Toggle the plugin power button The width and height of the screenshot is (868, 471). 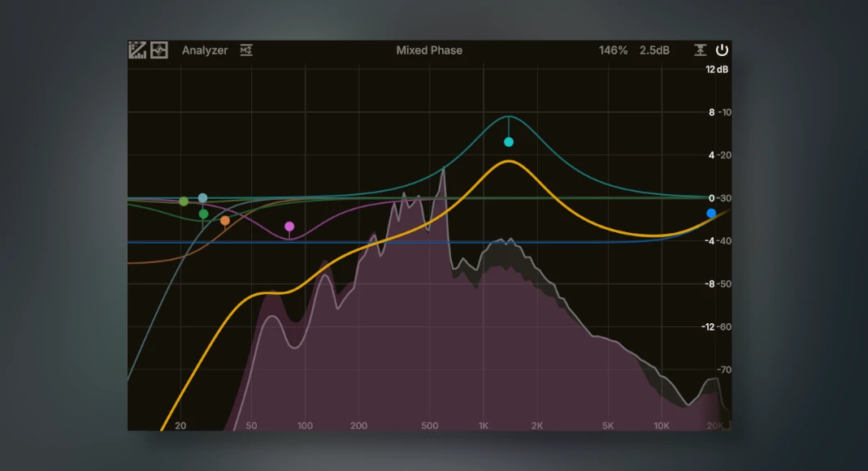click(722, 50)
